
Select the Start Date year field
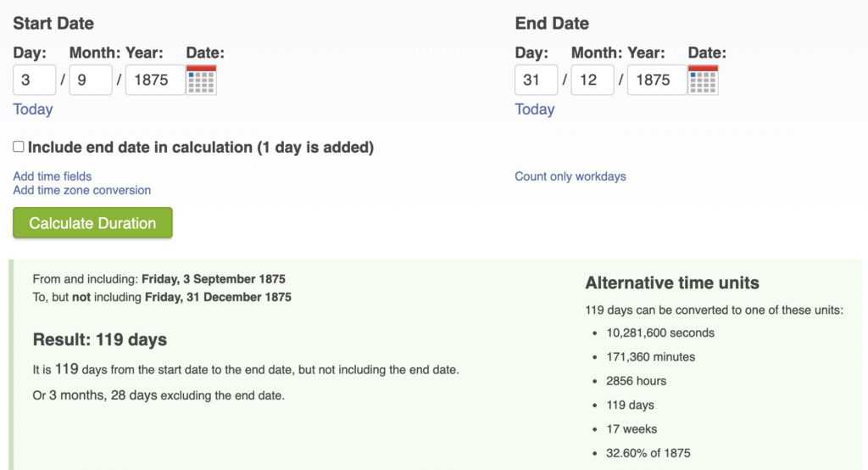tap(154, 80)
